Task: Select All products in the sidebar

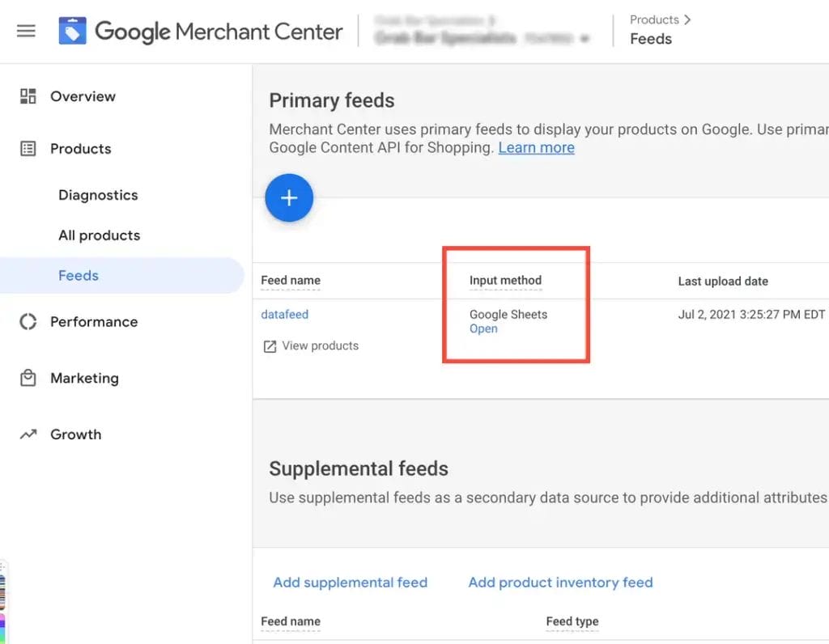Action: click(x=99, y=235)
